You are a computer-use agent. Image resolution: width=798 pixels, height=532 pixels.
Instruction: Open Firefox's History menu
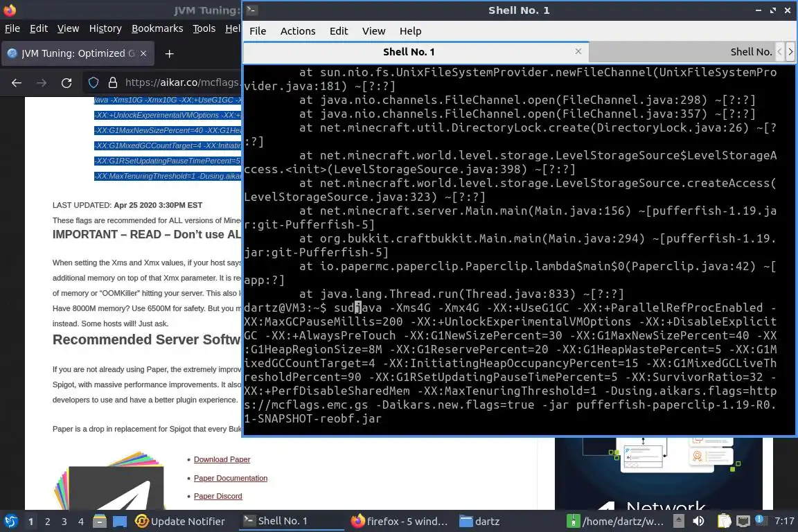105,28
